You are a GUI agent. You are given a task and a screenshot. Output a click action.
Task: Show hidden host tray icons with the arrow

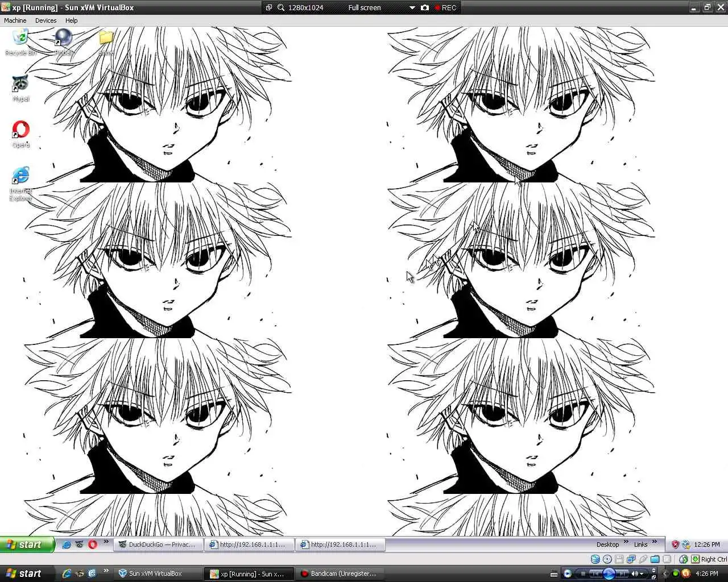tap(665, 573)
